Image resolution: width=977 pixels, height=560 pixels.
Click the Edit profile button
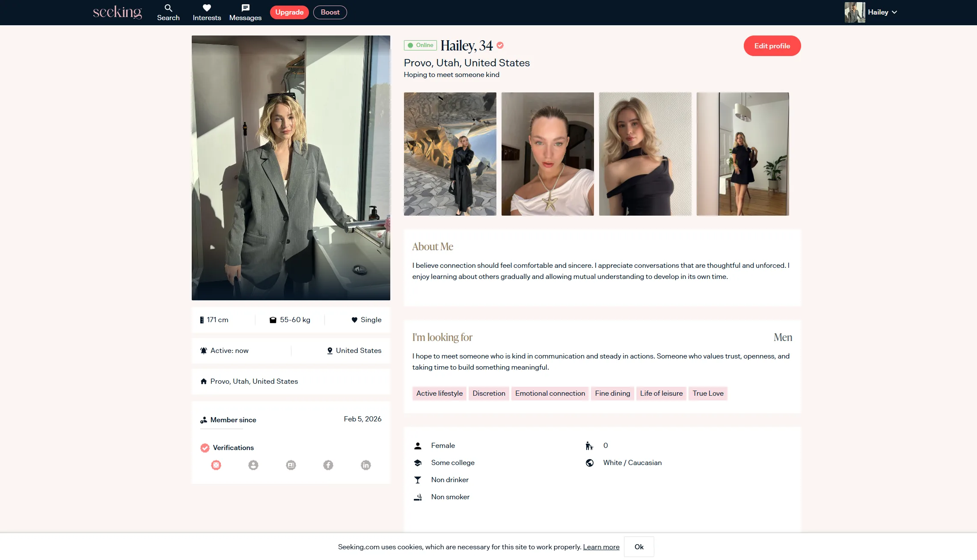[x=772, y=46]
